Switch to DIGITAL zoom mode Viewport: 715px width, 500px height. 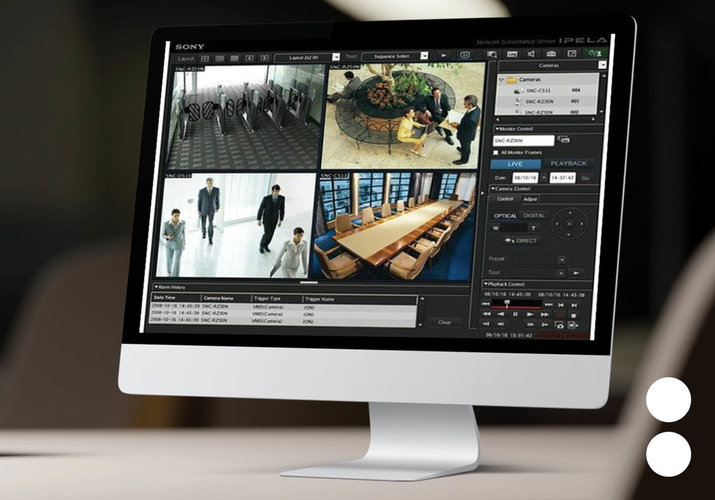(x=535, y=215)
